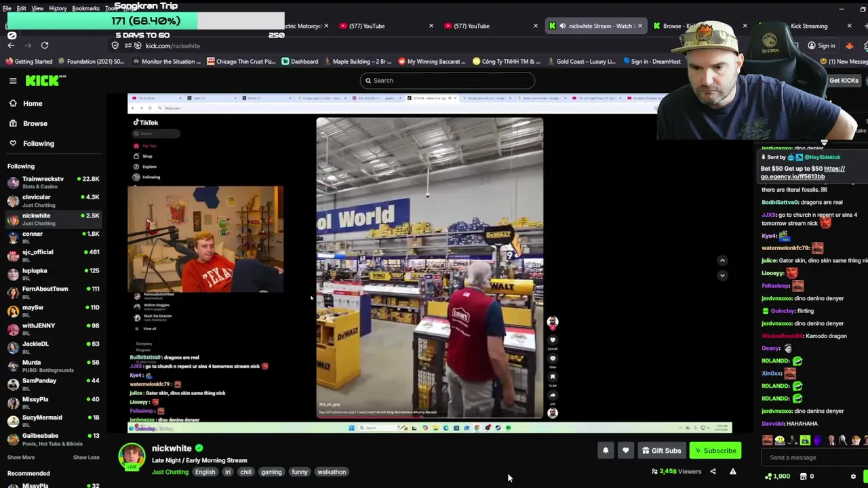This screenshot has width=868, height=488.
Task: Open chat settings gear icon
Action: 853,476
